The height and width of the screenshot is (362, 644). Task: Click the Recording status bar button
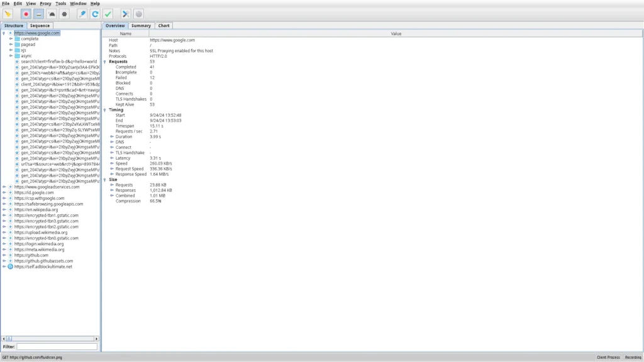coord(633,358)
